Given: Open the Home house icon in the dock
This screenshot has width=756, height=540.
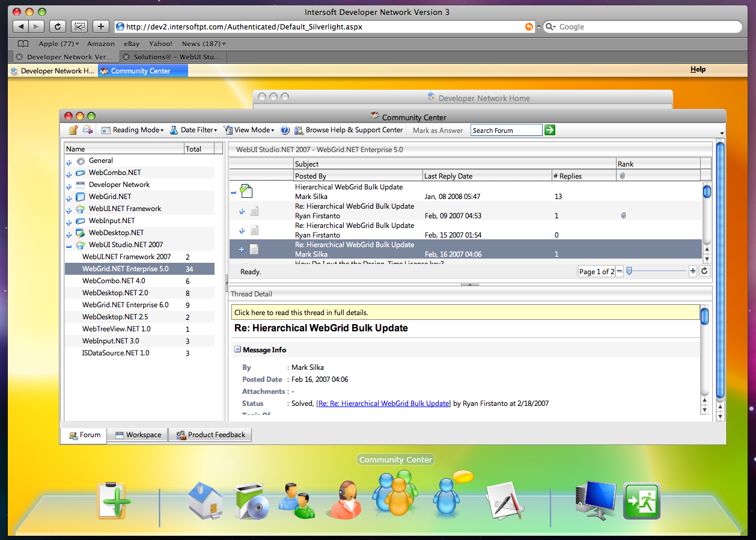Looking at the screenshot, I should pos(205,500).
